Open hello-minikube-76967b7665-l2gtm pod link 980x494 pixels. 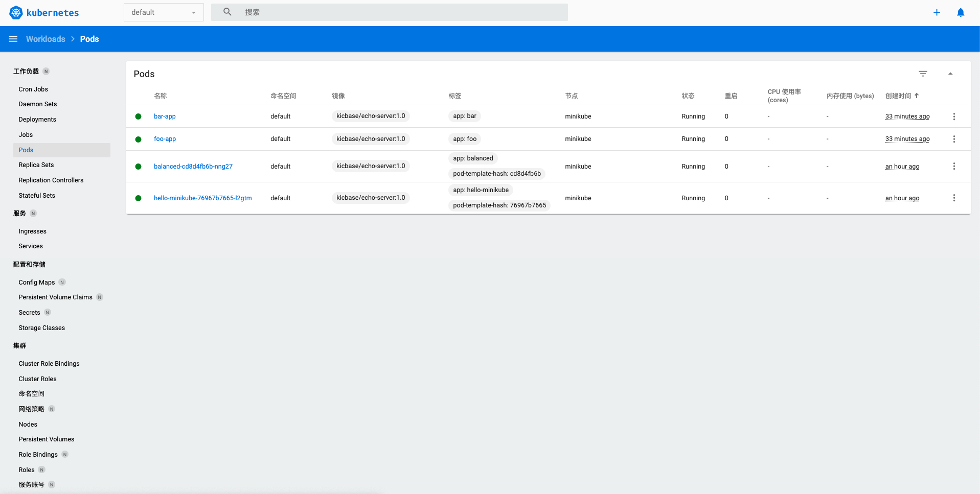point(203,198)
